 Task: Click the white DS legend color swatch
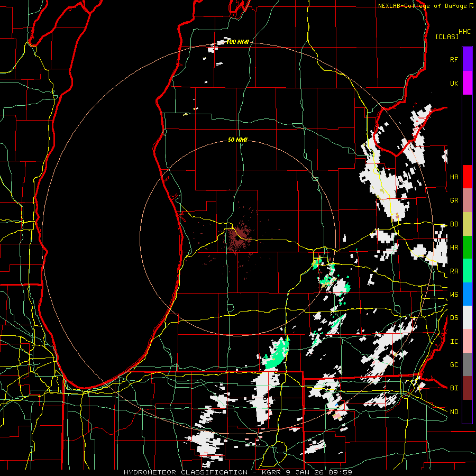(x=467, y=317)
